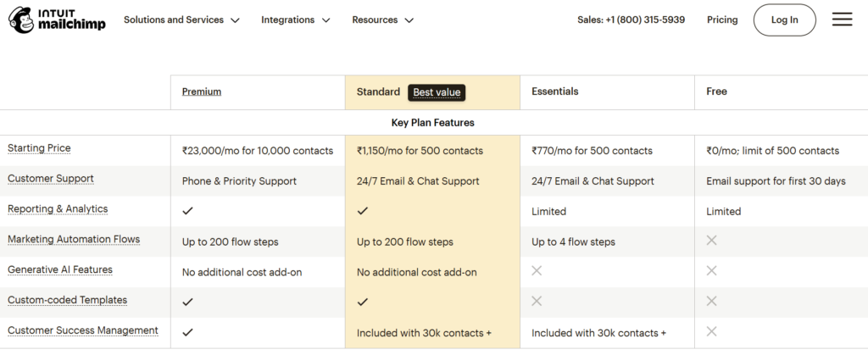Click Phone & Priority Support cell

pos(239,181)
